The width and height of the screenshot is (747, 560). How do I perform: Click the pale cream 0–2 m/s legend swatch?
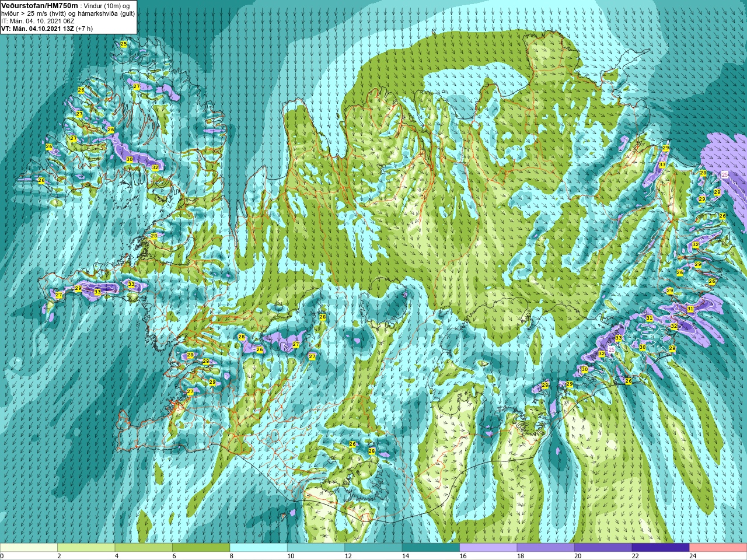[x=29, y=548]
